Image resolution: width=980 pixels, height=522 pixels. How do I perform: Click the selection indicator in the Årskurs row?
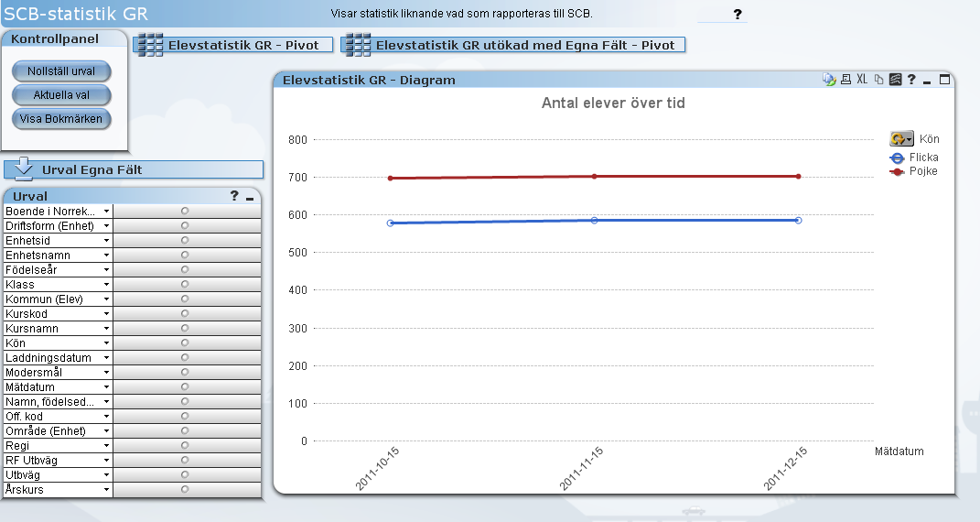click(185, 490)
